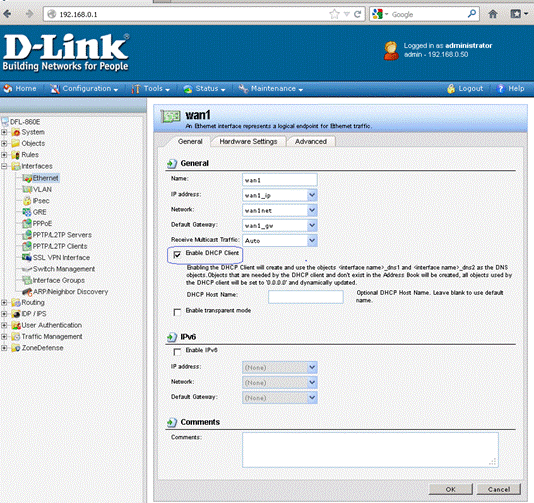Check Enable transparent mode checkbox
Image resolution: width=534 pixels, height=503 pixels.
pyautogui.click(x=177, y=312)
